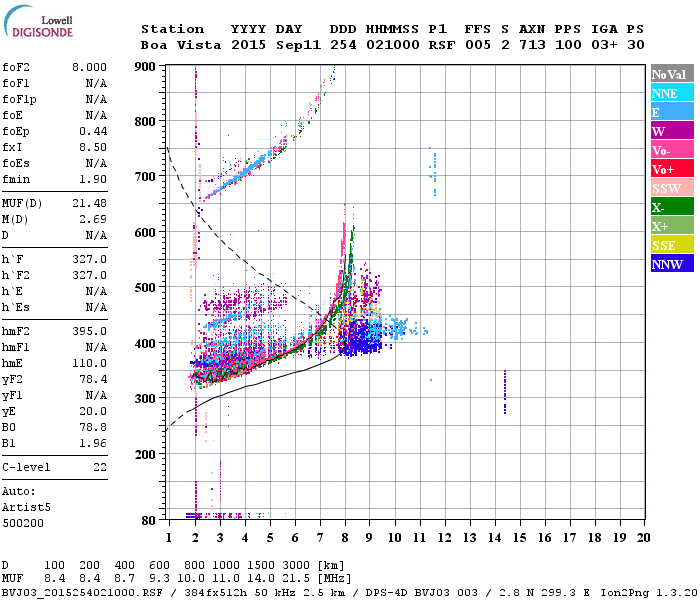Select the SSE yellow legend swatch
The image size is (700, 600).
[x=672, y=245]
